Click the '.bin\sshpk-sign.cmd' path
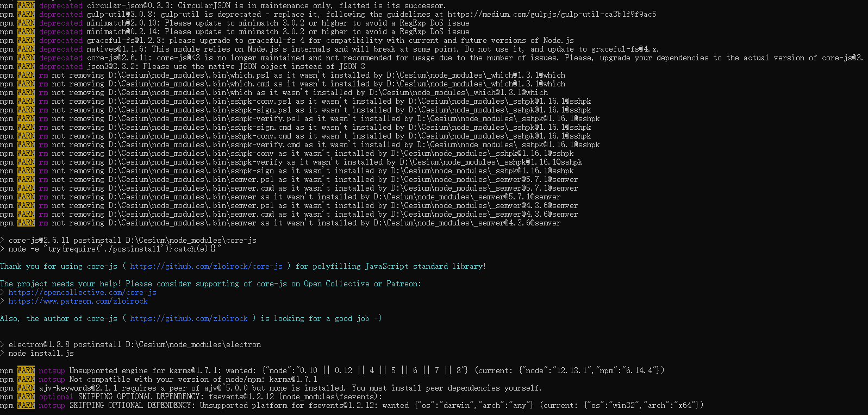This screenshot has height=415, width=868. tap(249, 127)
